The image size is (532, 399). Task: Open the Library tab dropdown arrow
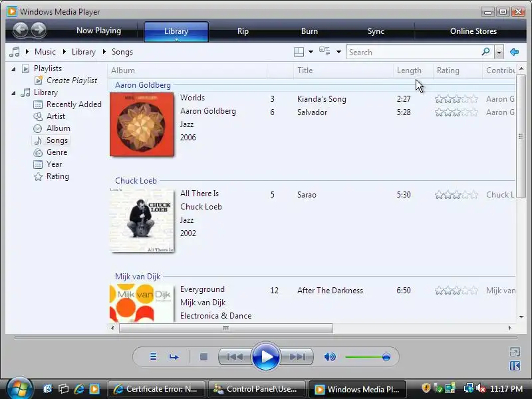click(x=176, y=40)
